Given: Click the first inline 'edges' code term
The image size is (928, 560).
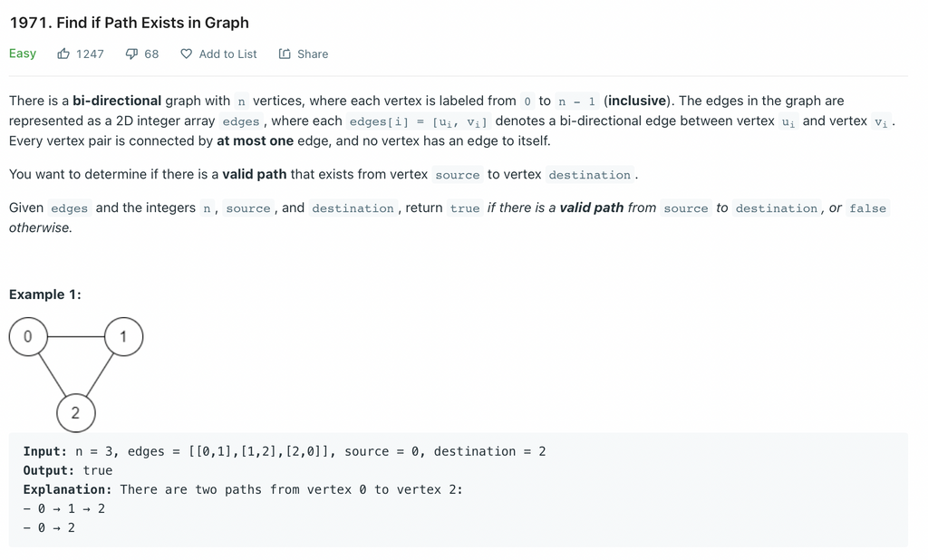Looking at the screenshot, I should click(241, 121).
